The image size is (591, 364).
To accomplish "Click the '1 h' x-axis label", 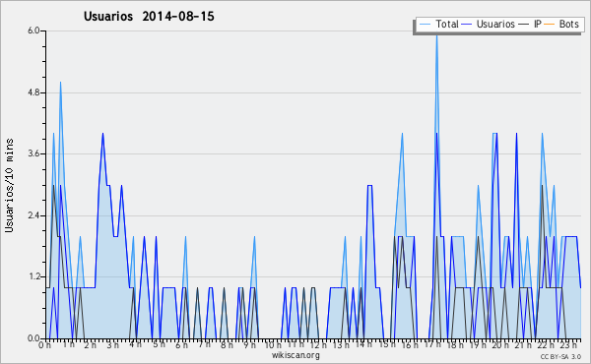I will (x=68, y=344).
